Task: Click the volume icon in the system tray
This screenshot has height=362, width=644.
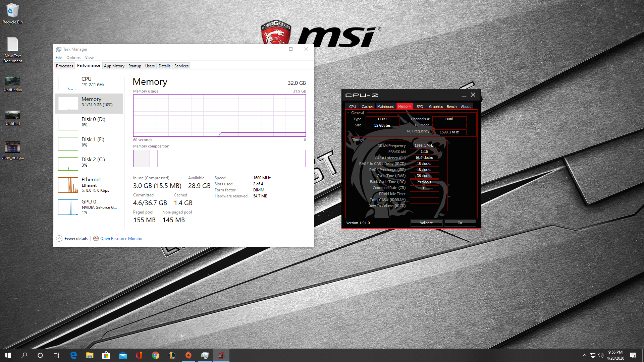Action: click(x=600, y=355)
